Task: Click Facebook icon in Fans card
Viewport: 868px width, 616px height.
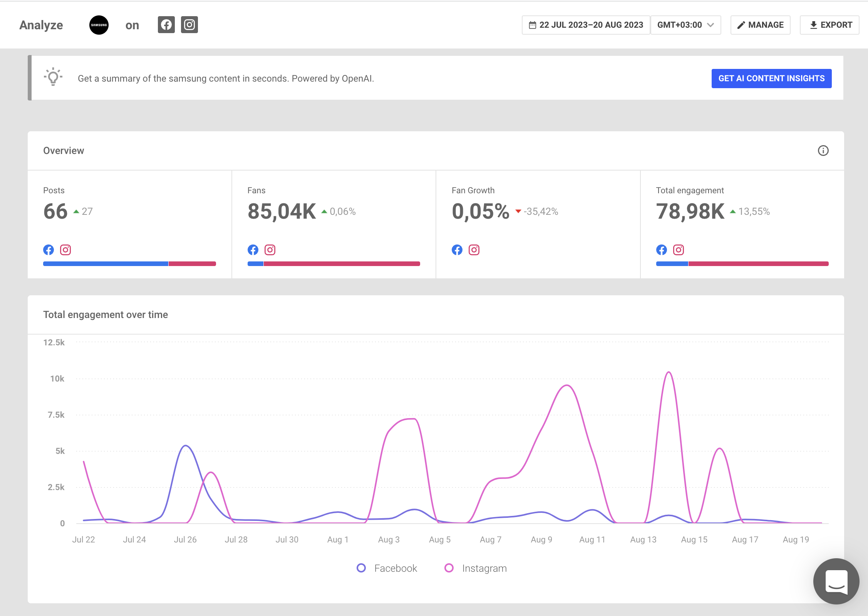Action: coord(253,250)
